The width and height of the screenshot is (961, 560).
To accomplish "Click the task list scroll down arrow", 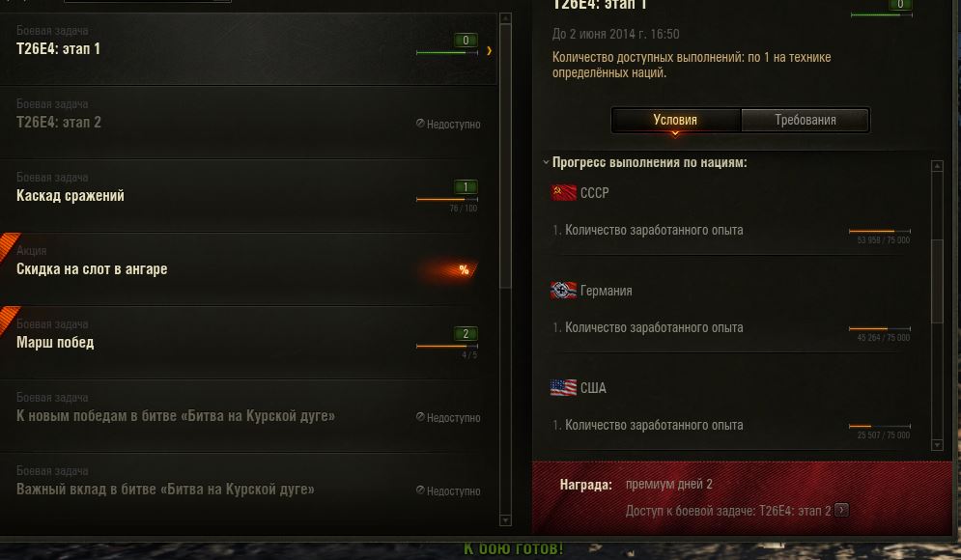I will click(x=506, y=520).
